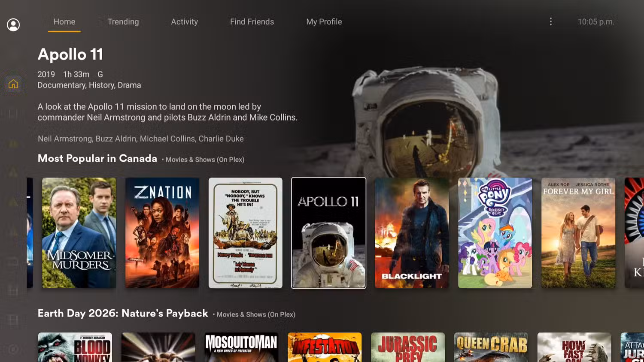Select the Jurassic Prey poster
This screenshot has width=644, height=362.
pos(408,347)
